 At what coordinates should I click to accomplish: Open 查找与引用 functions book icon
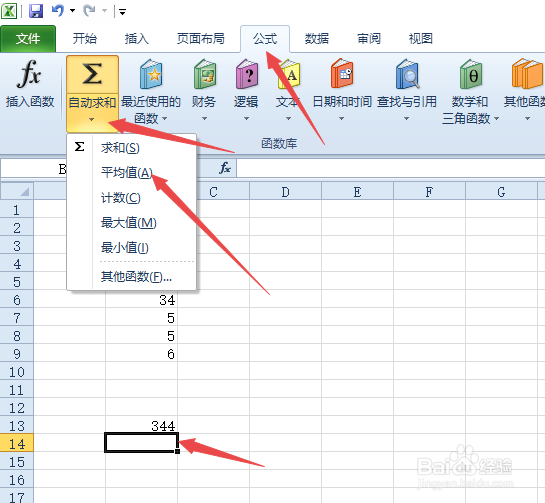[x=407, y=74]
